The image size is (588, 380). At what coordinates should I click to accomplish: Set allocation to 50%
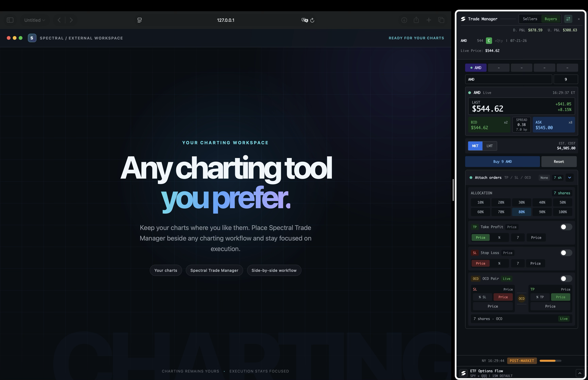point(563,202)
